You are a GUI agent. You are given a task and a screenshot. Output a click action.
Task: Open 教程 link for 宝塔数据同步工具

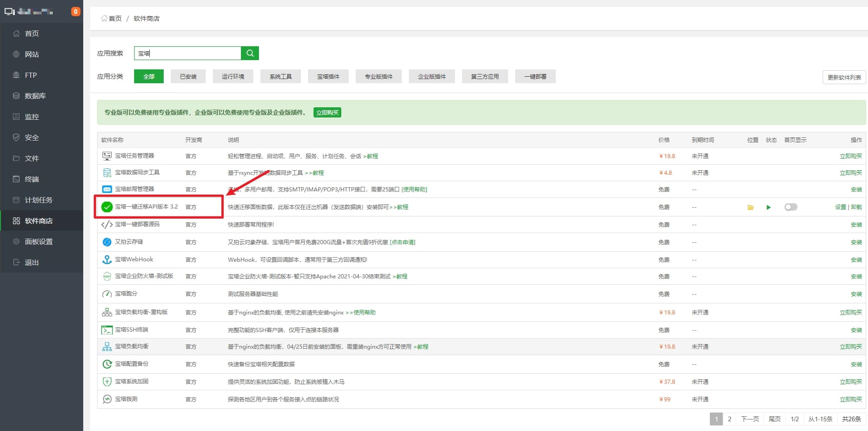point(314,173)
